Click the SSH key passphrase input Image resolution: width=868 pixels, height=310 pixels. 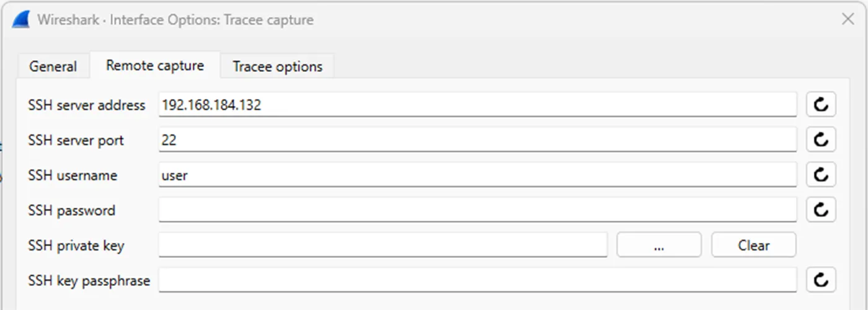pyautogui.click(x=477, y=280)
